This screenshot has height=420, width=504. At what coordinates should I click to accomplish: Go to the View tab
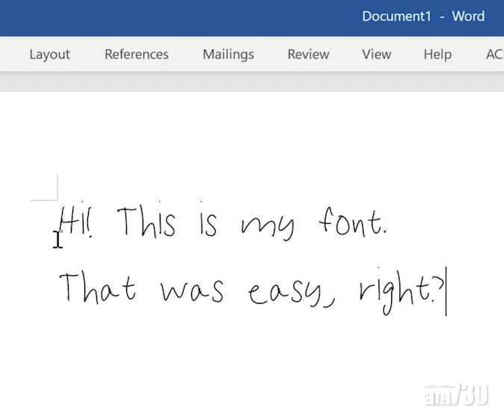click(376, 54)
